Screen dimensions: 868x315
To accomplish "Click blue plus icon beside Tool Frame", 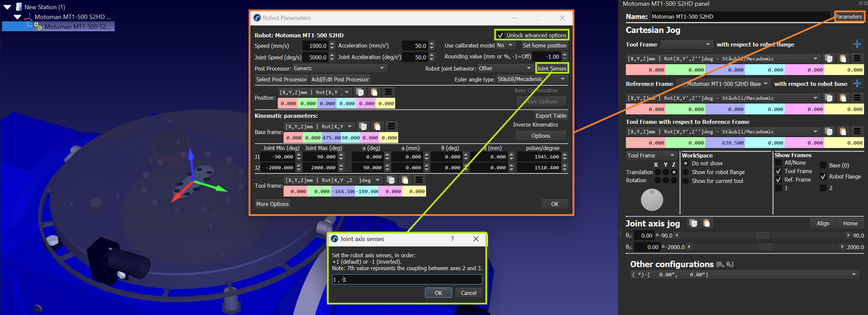I will coord(857,44).
